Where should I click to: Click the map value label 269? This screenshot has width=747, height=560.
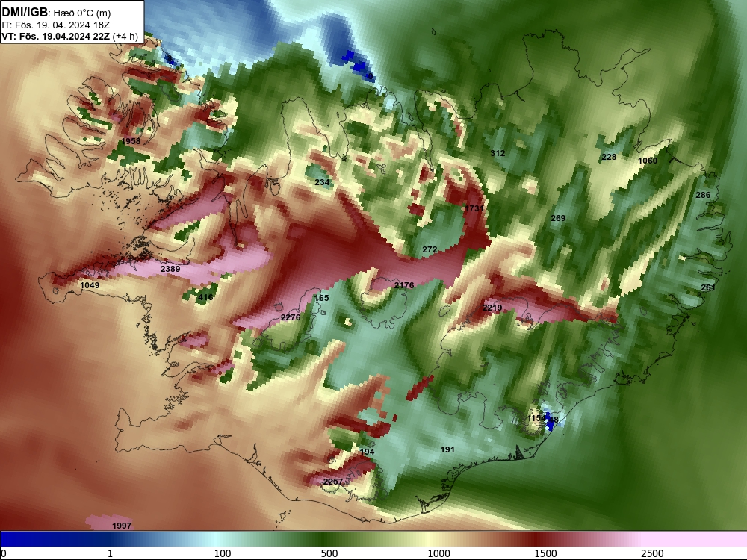(558, 218)
